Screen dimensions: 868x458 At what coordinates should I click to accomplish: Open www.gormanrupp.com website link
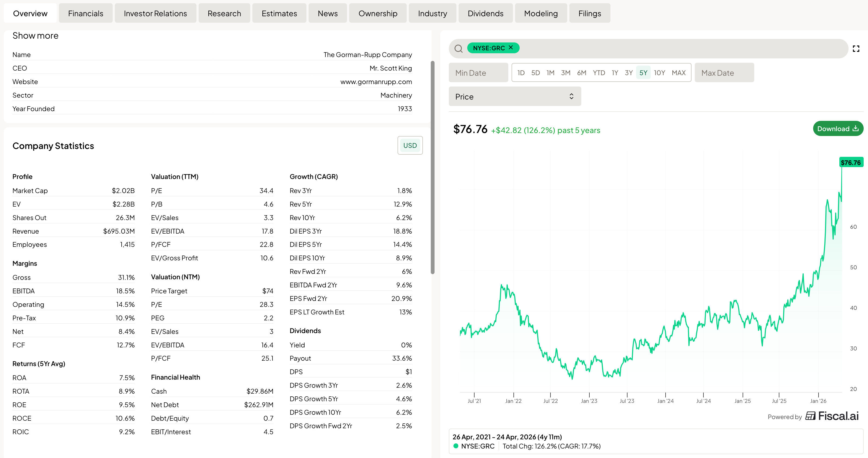[x=376, y=82]
